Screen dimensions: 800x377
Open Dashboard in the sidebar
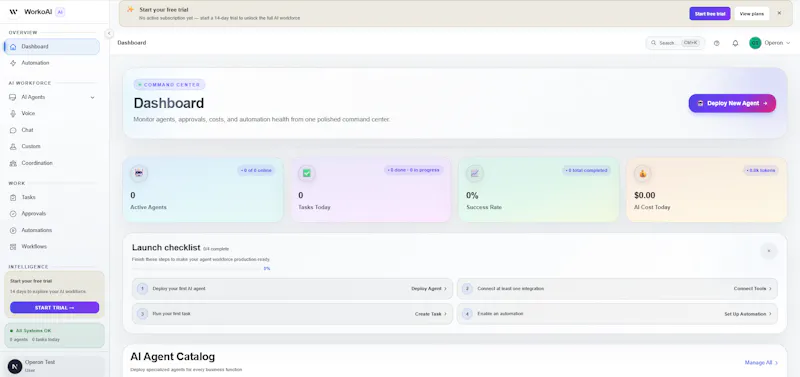52,46
